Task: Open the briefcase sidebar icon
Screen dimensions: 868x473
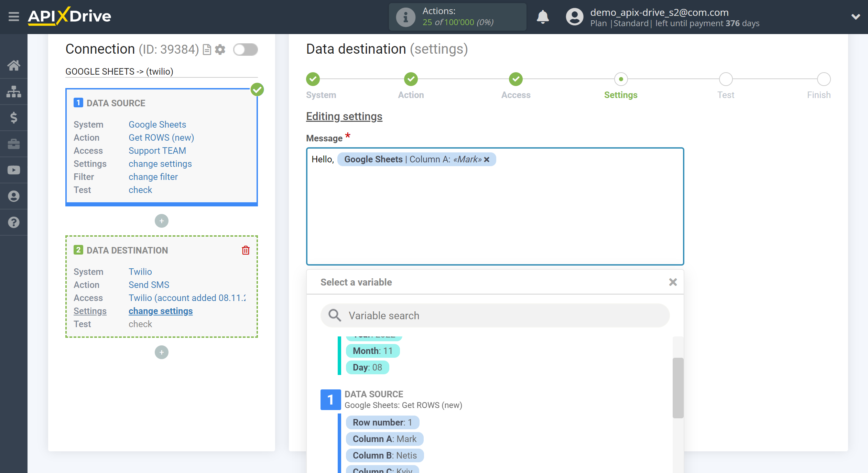Action: pos(14,144)
